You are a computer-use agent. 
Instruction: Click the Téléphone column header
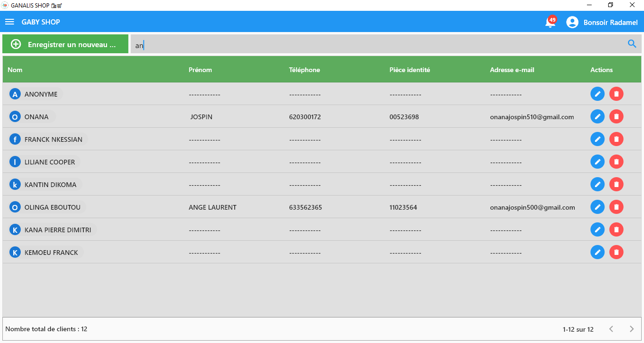coord(305,70)
